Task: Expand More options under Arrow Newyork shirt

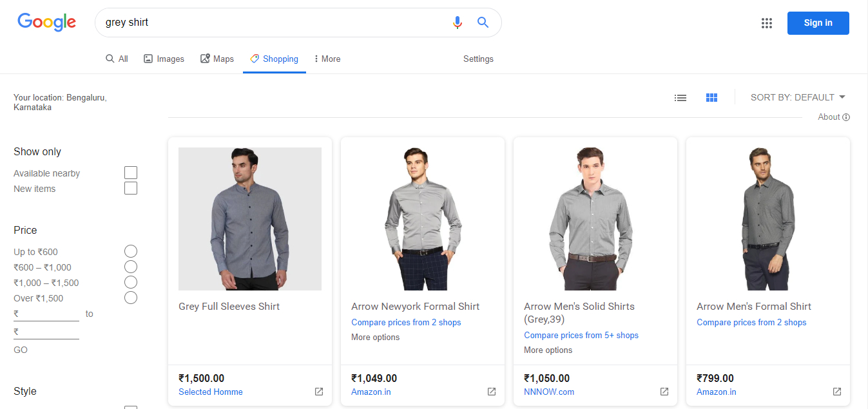Action: (375, 337)
